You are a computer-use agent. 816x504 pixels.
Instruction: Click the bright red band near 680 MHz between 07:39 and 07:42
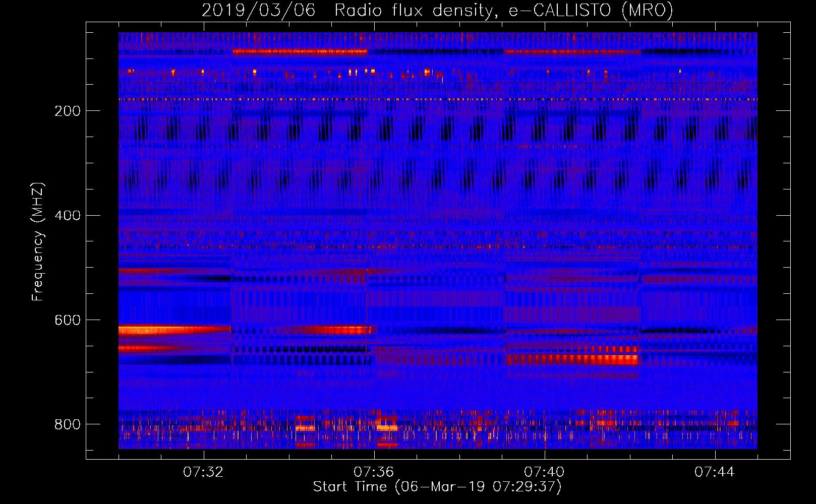coord(572,360)
